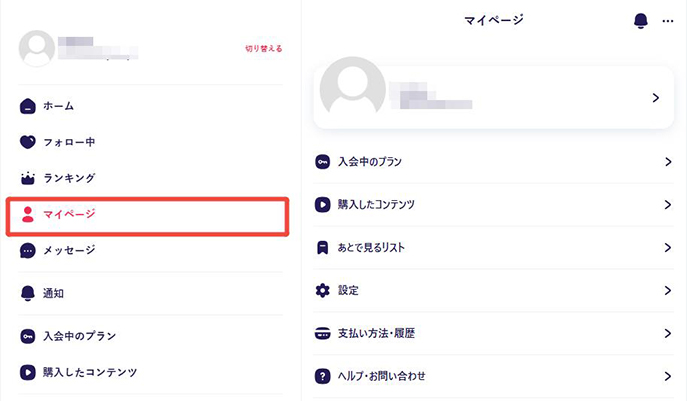Click the sidebar account avatar
The image size is (687, 401).
[37, 48]
